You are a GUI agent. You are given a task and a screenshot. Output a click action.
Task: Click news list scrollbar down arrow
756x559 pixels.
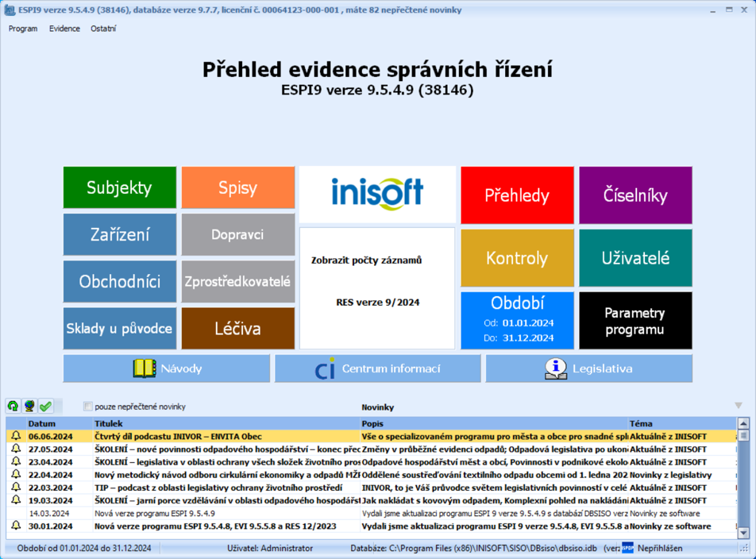point(743,533)
